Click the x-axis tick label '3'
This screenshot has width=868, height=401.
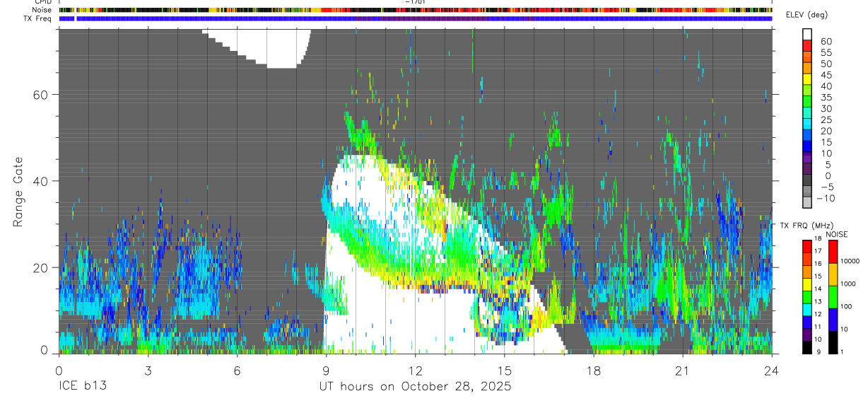point(148,371)
